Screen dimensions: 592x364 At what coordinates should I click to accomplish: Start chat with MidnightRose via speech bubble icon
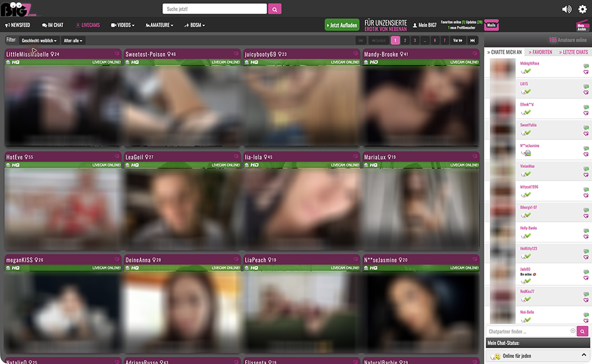[586, 66]
